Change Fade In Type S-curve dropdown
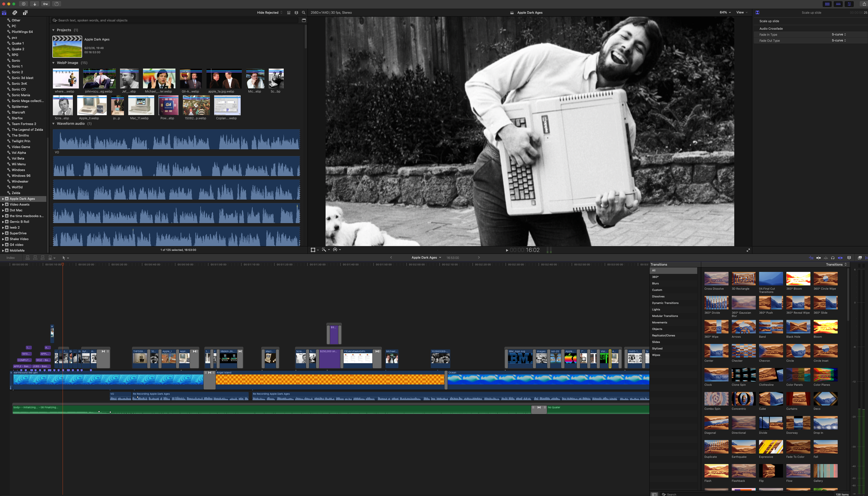The width and height of the screenshot is (868, 496). coord(838,35)
